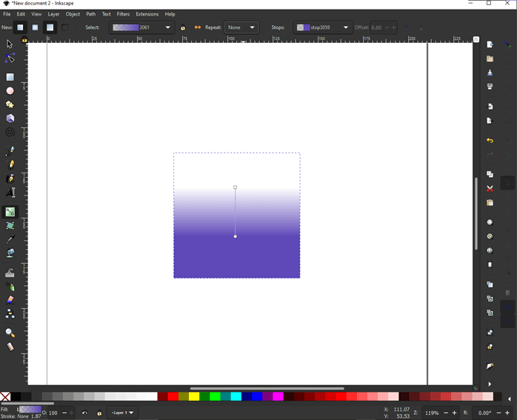Select the Zoom magnifier tool
517x420 pixels.
[x=10, y=333]
